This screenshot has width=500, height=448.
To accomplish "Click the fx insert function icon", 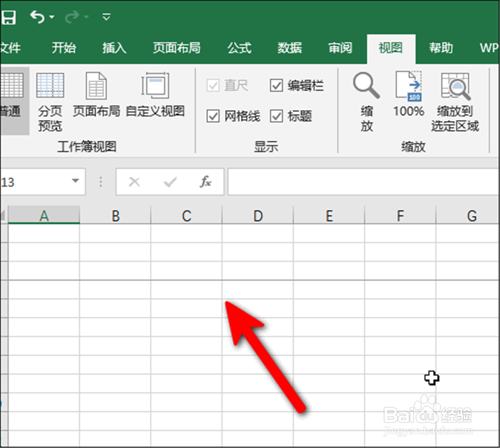I will point(205,182).
